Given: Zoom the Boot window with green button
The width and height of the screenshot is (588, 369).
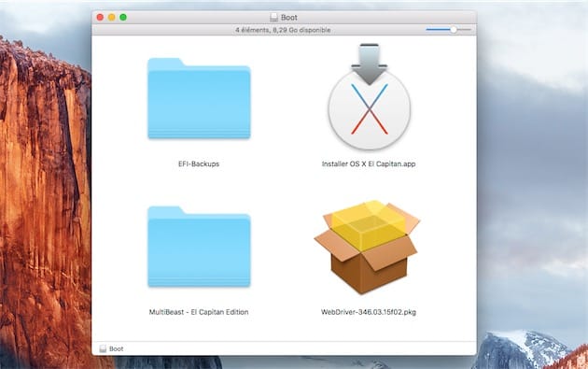Looking at the screenshot, I should pos(123,17).
